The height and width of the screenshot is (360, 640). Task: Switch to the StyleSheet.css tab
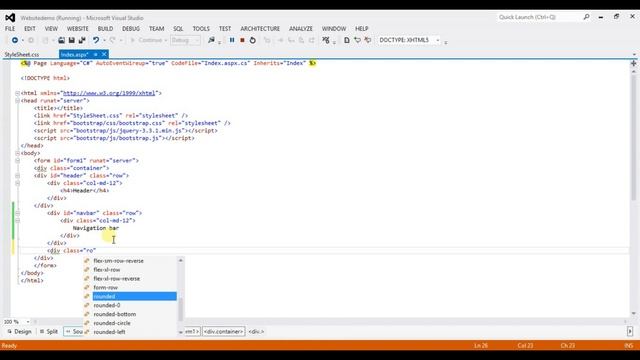(x=22, y=54)
